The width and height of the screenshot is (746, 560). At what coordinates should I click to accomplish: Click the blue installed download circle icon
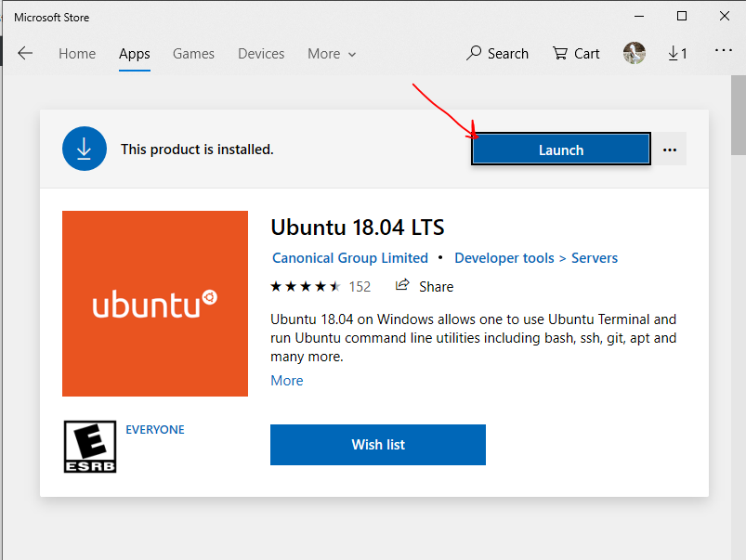(x=85, y=149)
